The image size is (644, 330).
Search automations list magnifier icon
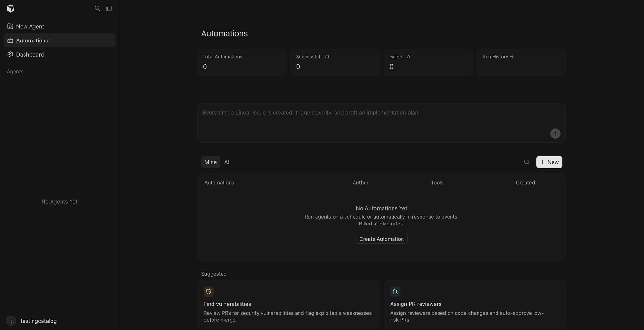point(526,162)
